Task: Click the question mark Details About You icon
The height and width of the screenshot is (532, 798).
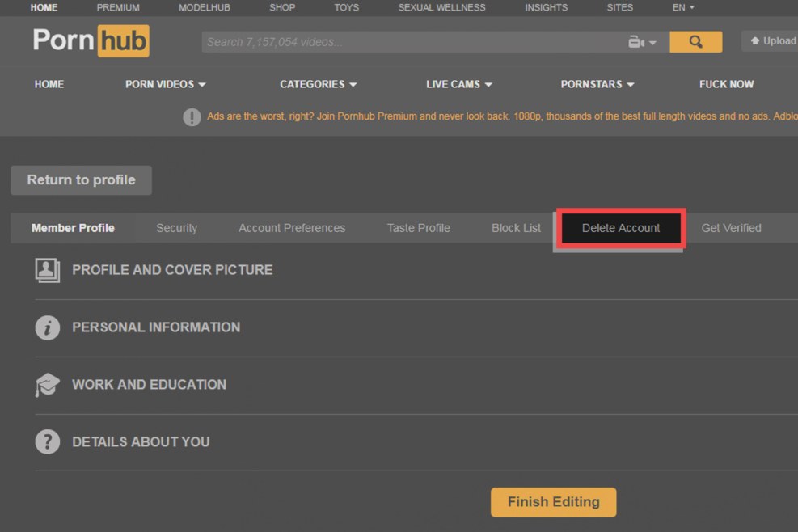Action: [x=48, y=442]
